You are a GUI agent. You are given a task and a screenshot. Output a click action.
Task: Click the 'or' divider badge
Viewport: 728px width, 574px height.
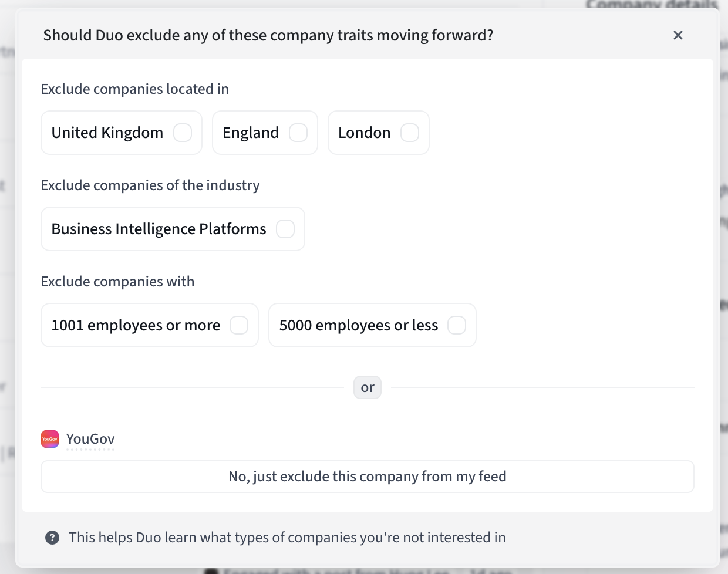click(368, 387)
